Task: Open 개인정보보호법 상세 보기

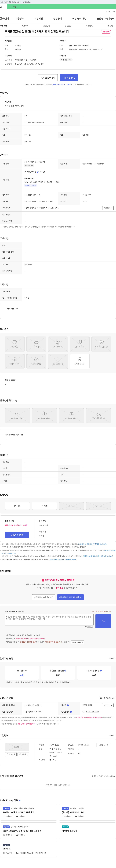Action: coord(44,597)
